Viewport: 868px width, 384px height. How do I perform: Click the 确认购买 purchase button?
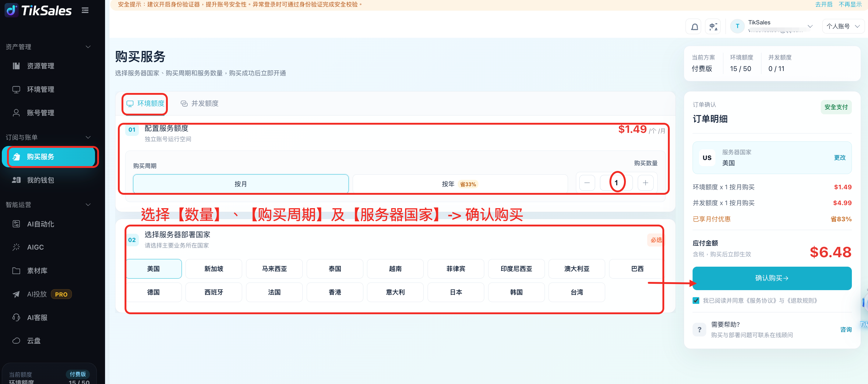(x=772, y=278)
